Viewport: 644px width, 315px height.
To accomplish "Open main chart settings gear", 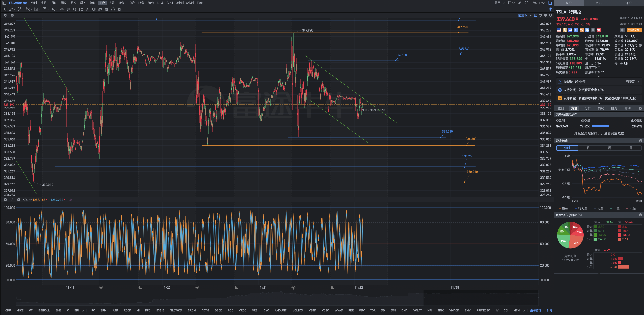I will 5,15.
